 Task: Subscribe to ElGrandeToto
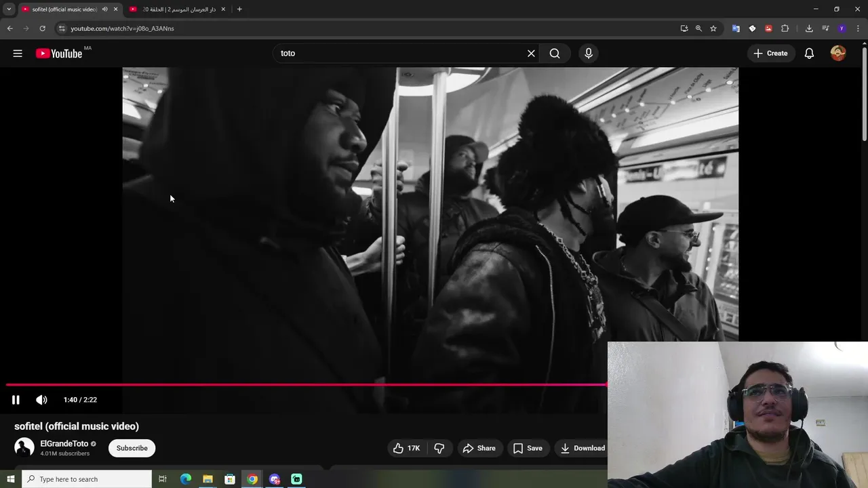point(132,448)
